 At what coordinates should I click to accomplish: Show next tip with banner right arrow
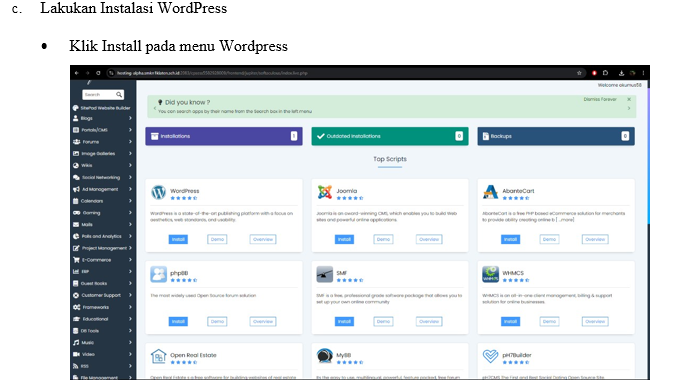(629, 108)
